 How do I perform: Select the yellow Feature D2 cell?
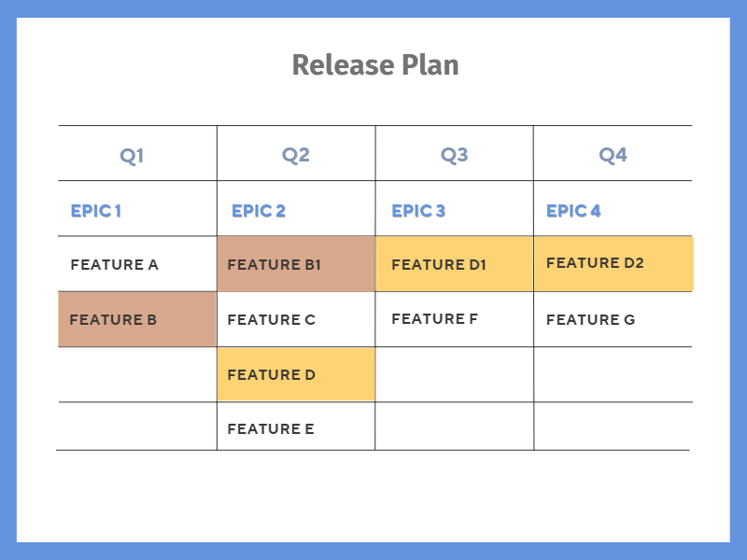(x=613, y=263)
